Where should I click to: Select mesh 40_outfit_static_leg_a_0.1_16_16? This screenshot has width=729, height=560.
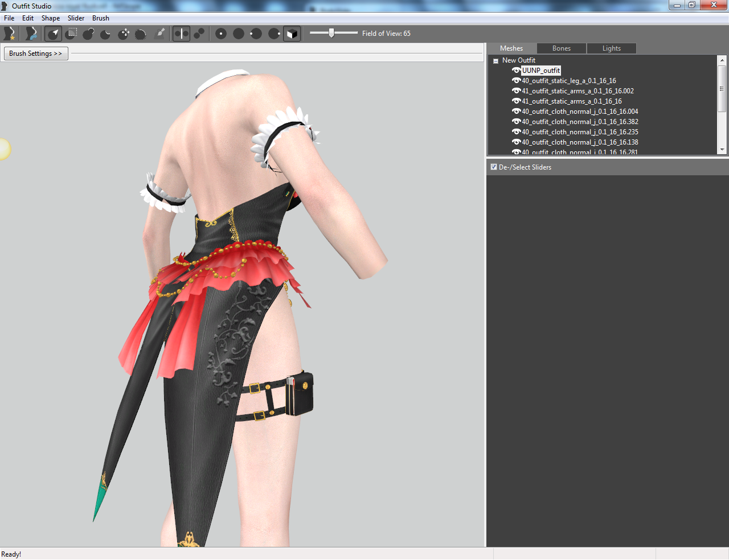569,81
